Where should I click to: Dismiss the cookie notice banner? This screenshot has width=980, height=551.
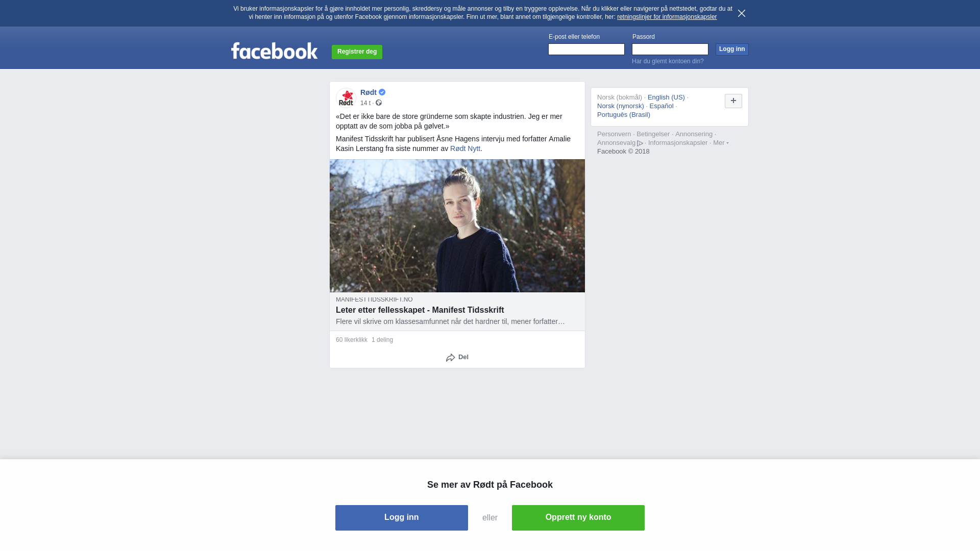(742, 13)
